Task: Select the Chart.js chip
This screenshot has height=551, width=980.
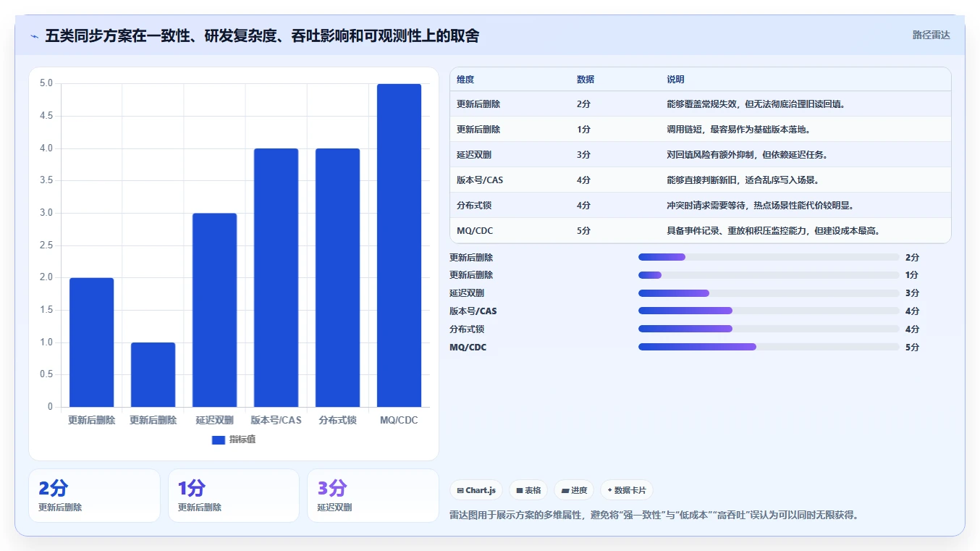Action: click(476, 490)
